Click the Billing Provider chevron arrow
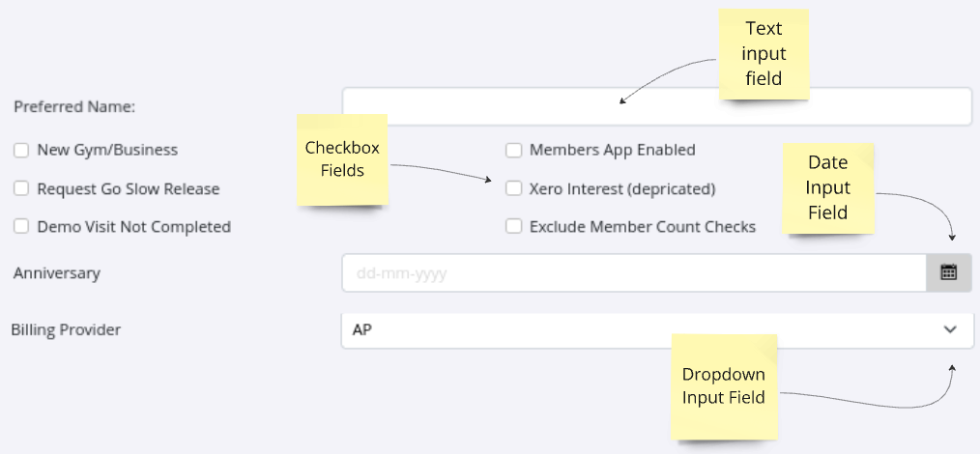This screenshot has height=454, width=980. click(x=949, y=329)
